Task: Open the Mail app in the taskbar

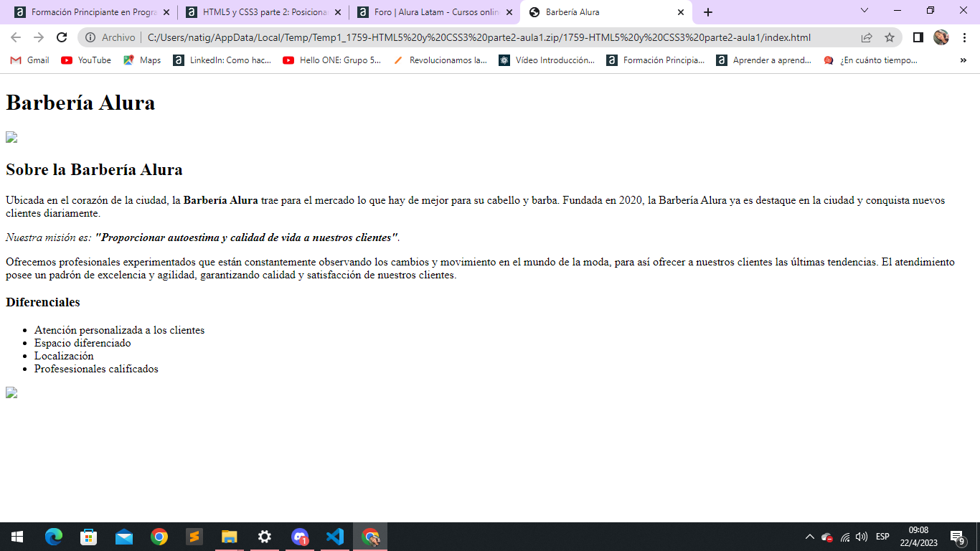Action: point(124,537)
